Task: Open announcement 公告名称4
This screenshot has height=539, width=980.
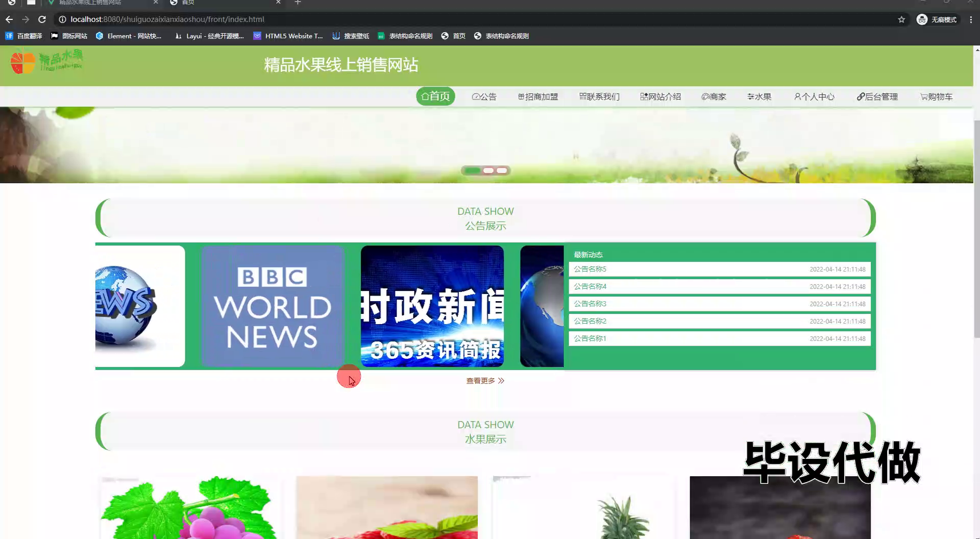Action: (720, 286)
